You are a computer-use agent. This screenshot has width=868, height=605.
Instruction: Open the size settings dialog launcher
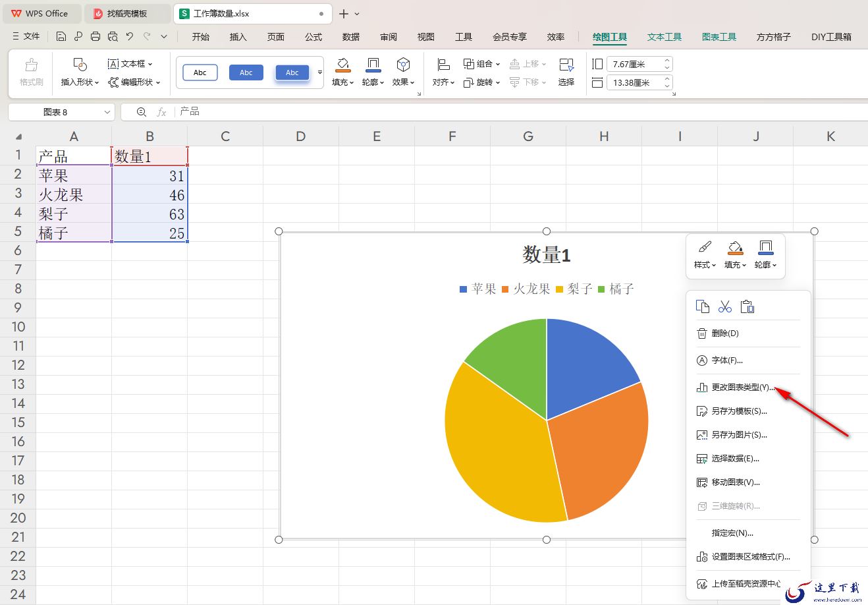click(673, 94)
